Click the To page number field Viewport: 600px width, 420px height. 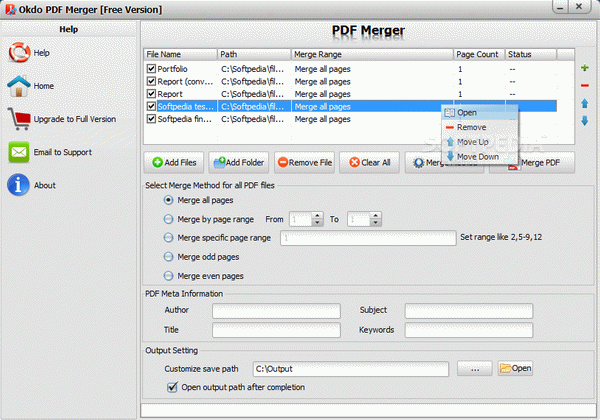(x=359, y=219)
